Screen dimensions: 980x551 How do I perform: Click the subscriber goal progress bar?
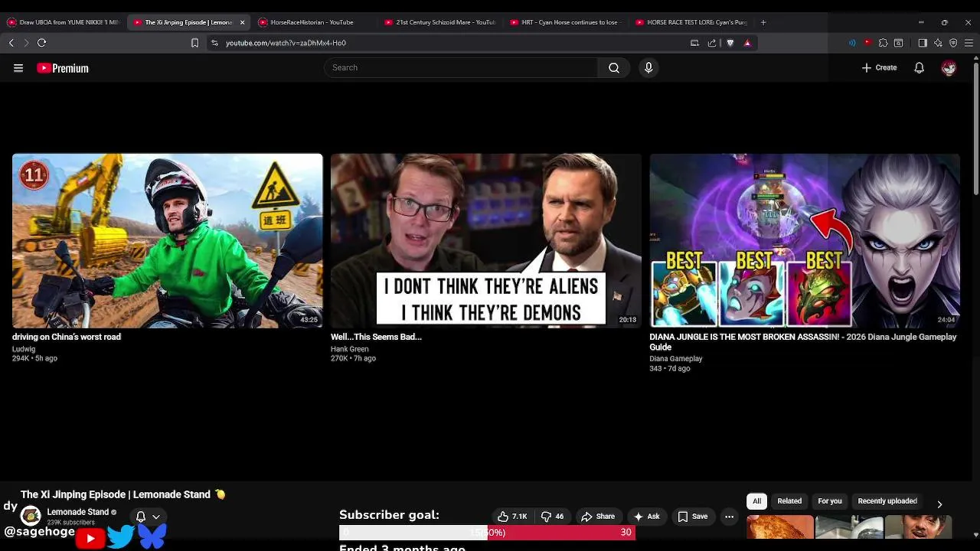pos(487,533)
